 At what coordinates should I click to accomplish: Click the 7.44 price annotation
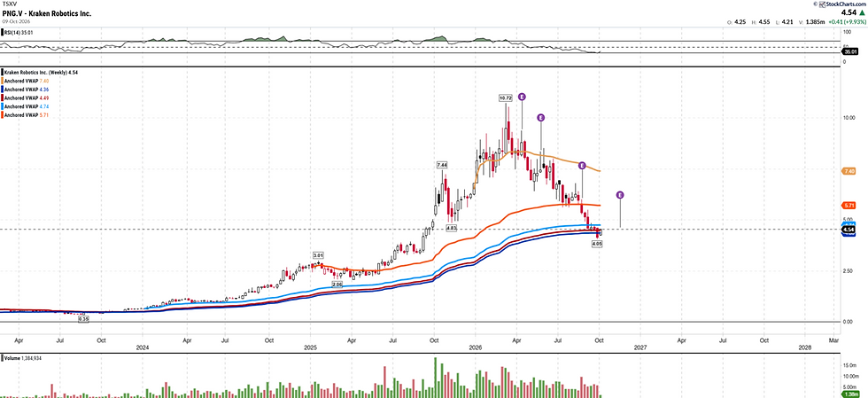(x=442, y=165)
